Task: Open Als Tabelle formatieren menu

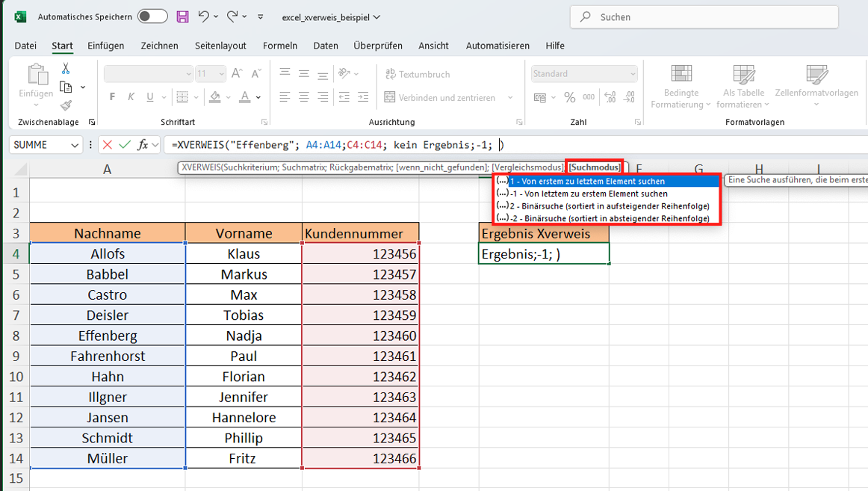Action: click(x=743, y=86)
